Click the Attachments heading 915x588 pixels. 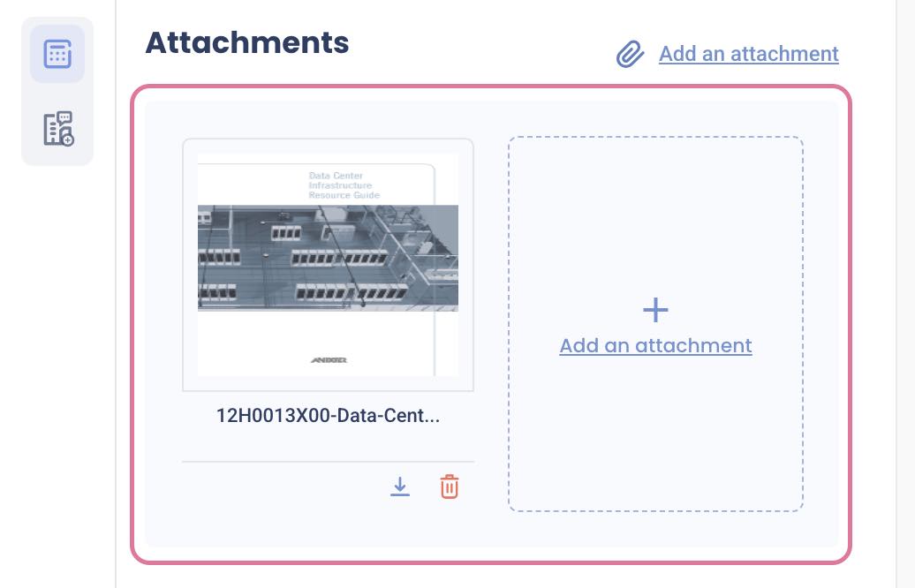point(247,41)
